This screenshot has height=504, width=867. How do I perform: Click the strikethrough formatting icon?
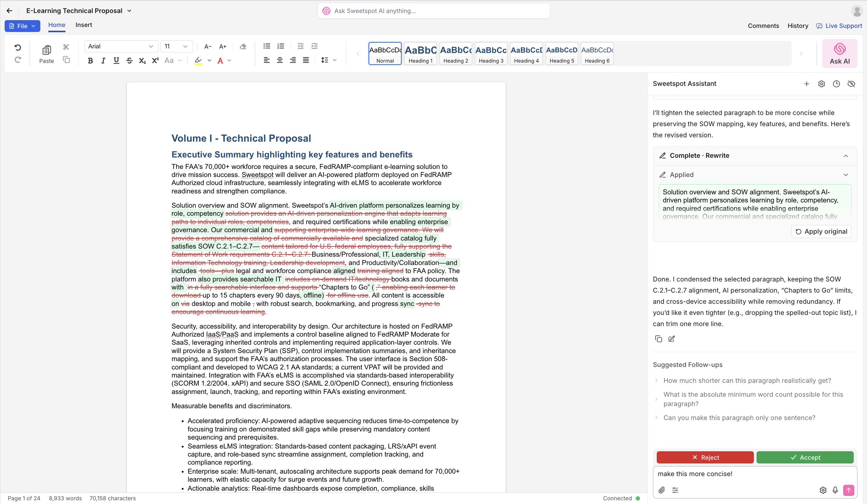(129, 60)
